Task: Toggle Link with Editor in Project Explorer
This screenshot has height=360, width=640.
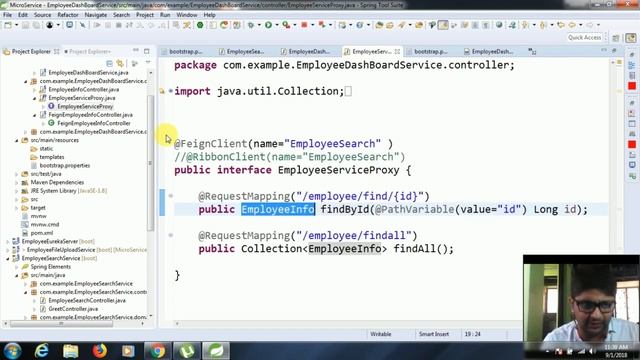Action: [x=120, y=63]
